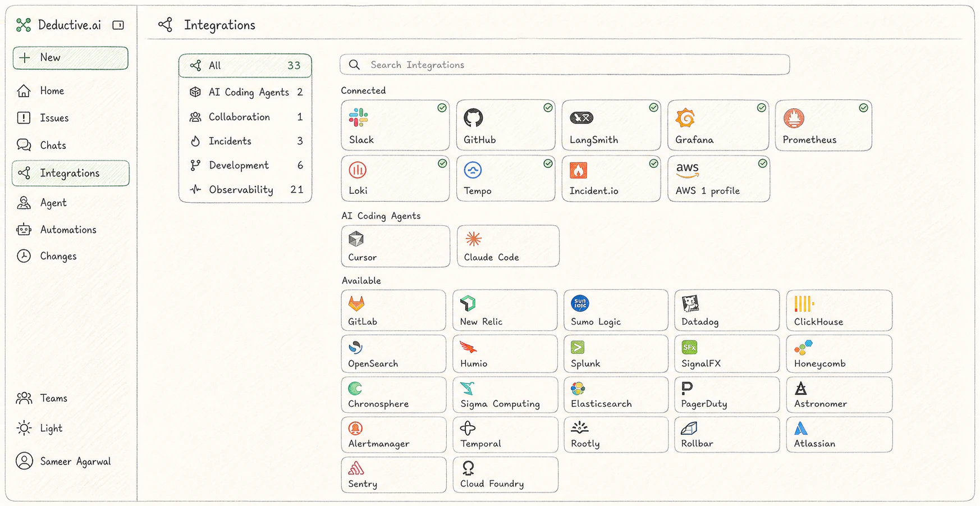The height and width of the screenshot is (506, 980).
Task: Click the Search Integrations field
Action: (565, 65)
